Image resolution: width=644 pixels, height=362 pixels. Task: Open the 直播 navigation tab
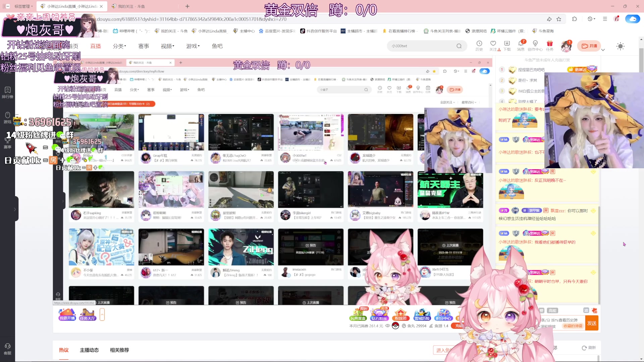[x=96, y=46]
